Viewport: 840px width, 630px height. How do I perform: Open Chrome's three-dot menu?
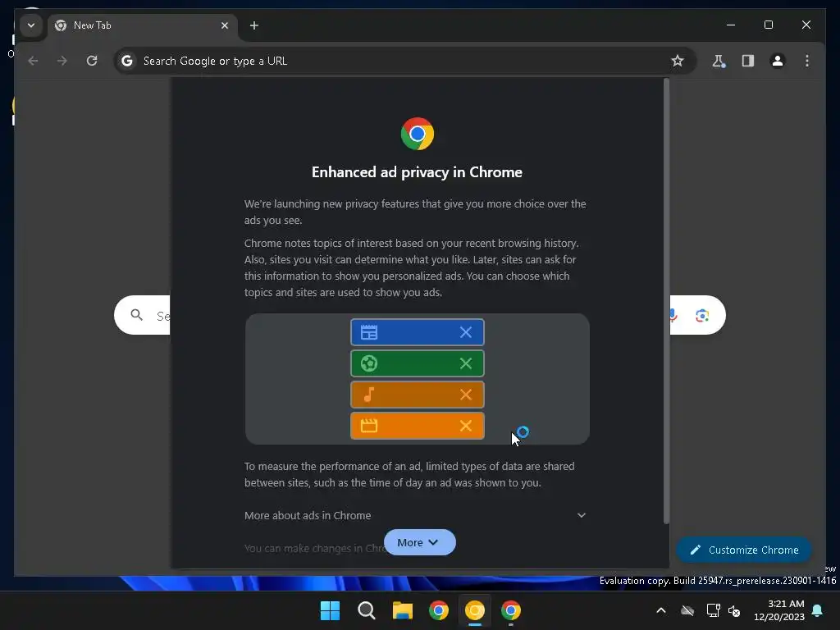coord(807,61)
